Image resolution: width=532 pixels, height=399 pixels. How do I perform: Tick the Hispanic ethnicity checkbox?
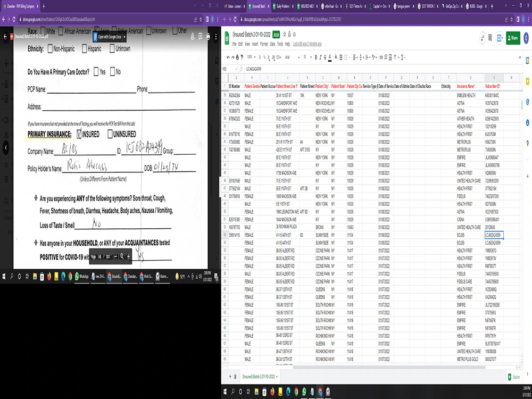click(85, 49)
